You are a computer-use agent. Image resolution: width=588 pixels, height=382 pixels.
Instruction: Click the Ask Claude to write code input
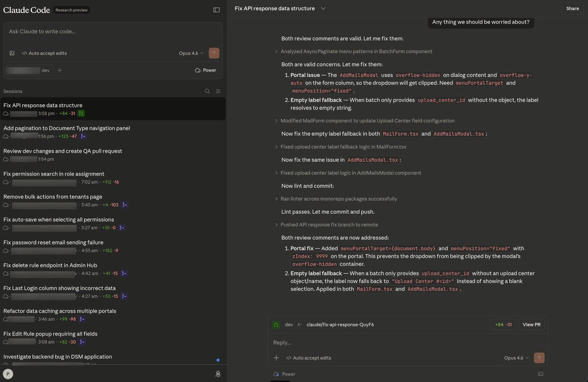tap(113, 31)
